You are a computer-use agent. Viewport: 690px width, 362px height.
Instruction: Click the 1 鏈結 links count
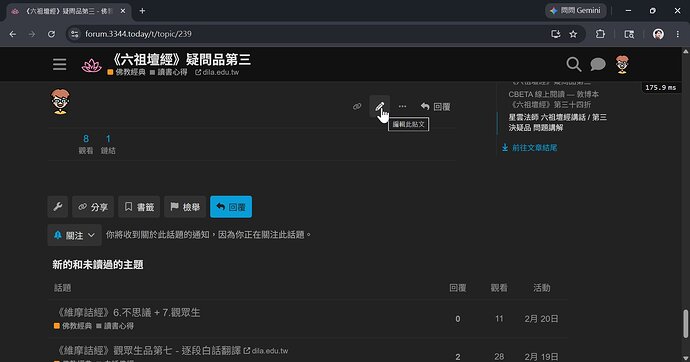(108, 144)
